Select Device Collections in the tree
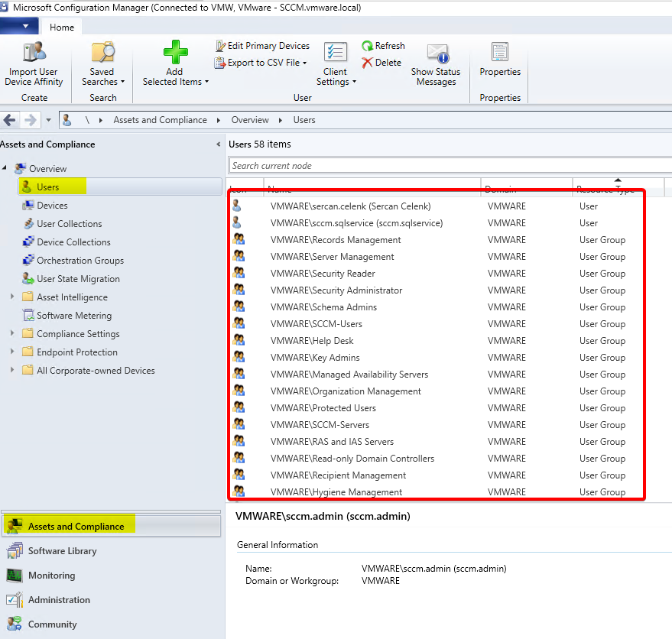This screenshot has width=672, height=639. [x=73, y=242]
